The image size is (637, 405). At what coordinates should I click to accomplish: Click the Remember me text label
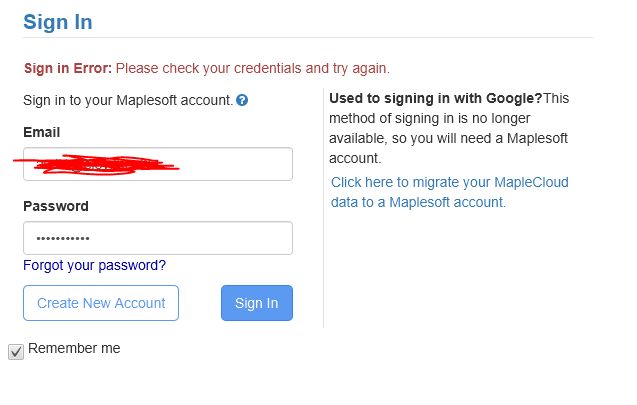coord(74,348)
